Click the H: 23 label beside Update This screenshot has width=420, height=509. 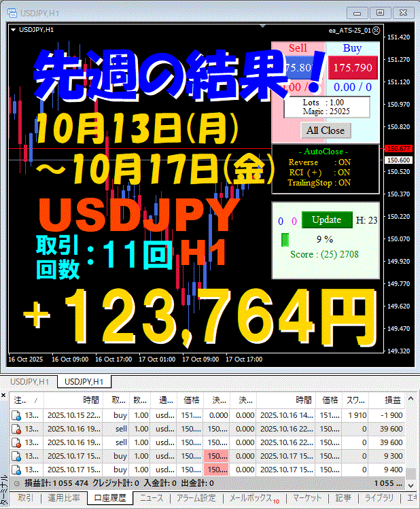click(366, 220)
